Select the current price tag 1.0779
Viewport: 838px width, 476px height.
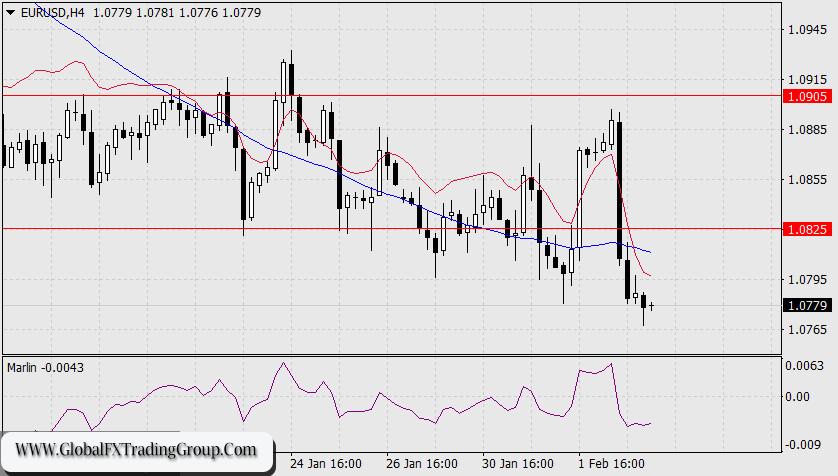point(807,306)
